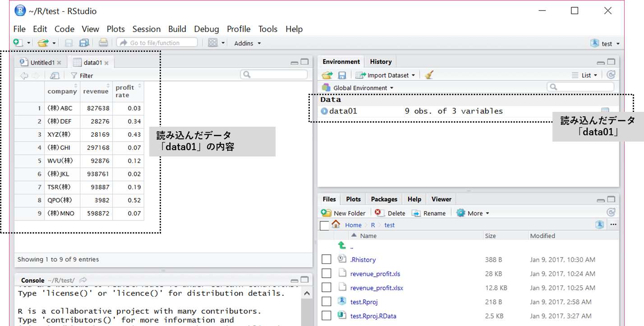
Task: Click the Save all documents icon
Action: point(84,43)
